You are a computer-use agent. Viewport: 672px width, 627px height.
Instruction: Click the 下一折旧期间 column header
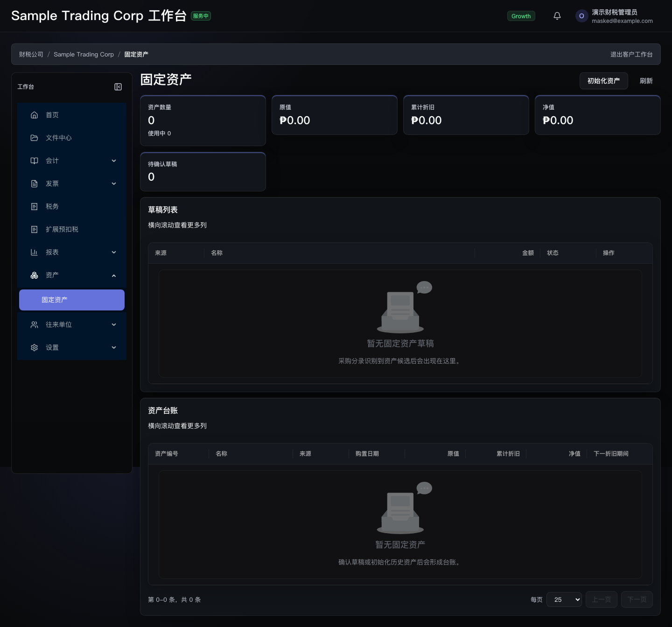(620, 454)
